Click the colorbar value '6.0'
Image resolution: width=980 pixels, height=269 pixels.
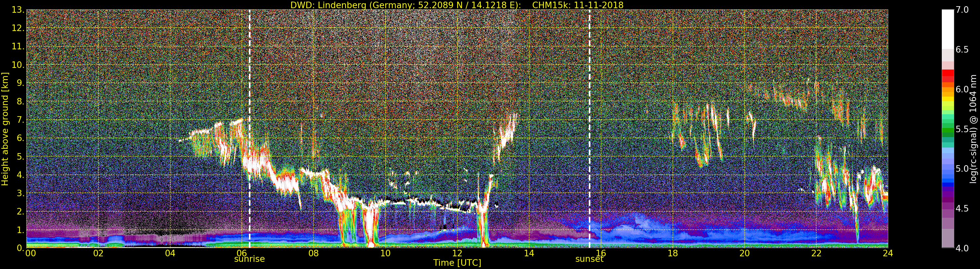(962, 89)
